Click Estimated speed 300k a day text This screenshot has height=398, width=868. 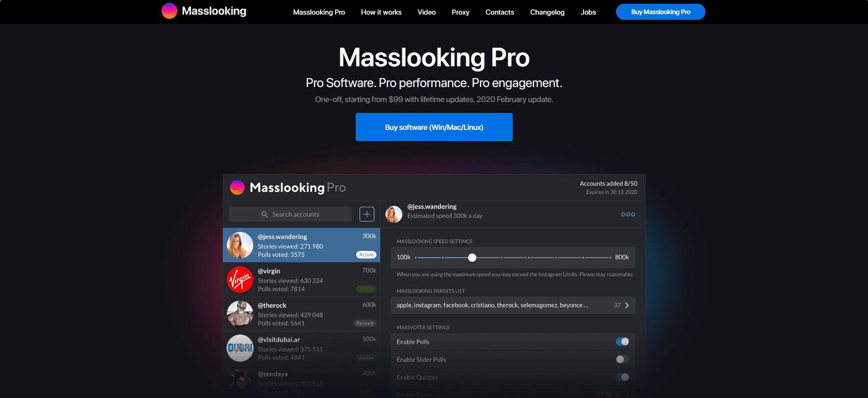click(x=445, y=216)
